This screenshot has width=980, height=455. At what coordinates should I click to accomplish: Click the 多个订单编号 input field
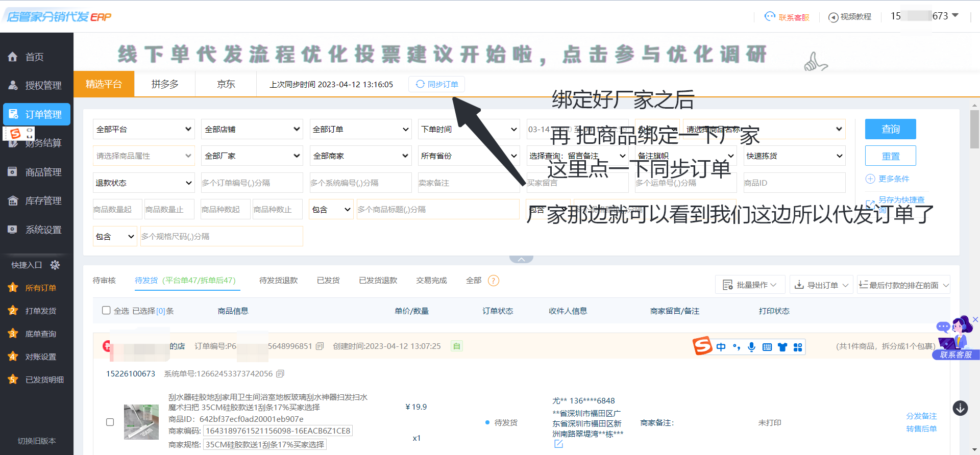tap(252, 183)
